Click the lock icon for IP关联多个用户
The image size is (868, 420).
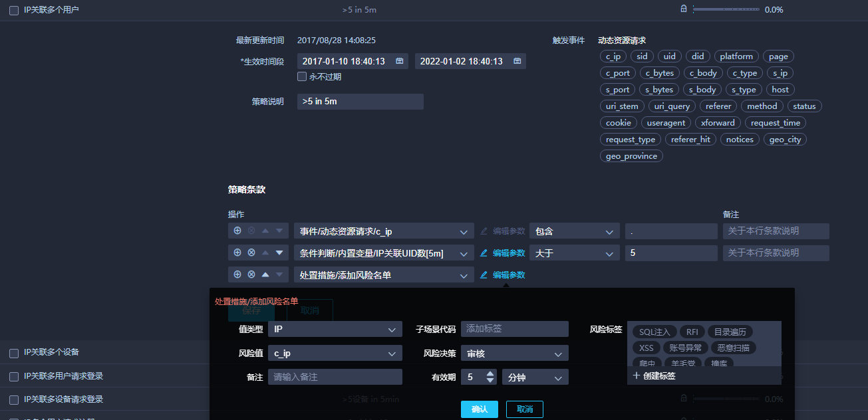click(x=683, y=9)
